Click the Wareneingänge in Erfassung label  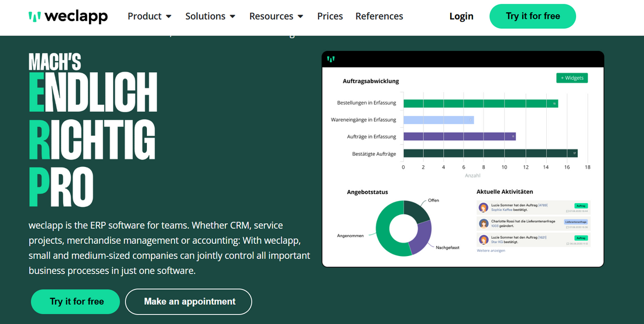click(x=364, y=120)
